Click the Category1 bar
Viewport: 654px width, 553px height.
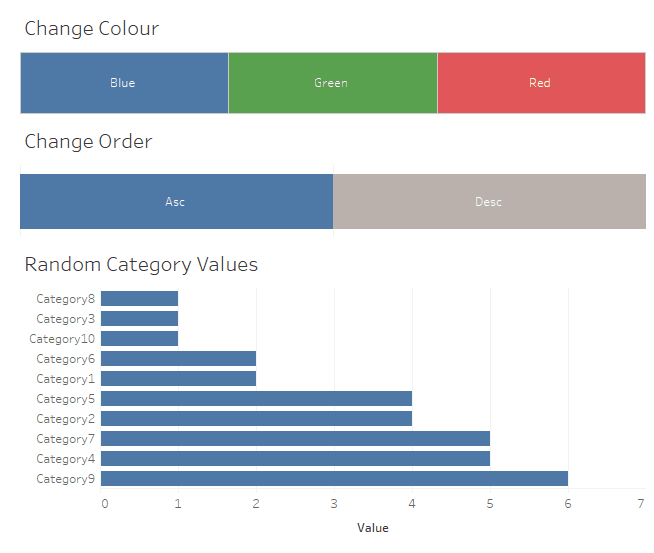[179, 379]
